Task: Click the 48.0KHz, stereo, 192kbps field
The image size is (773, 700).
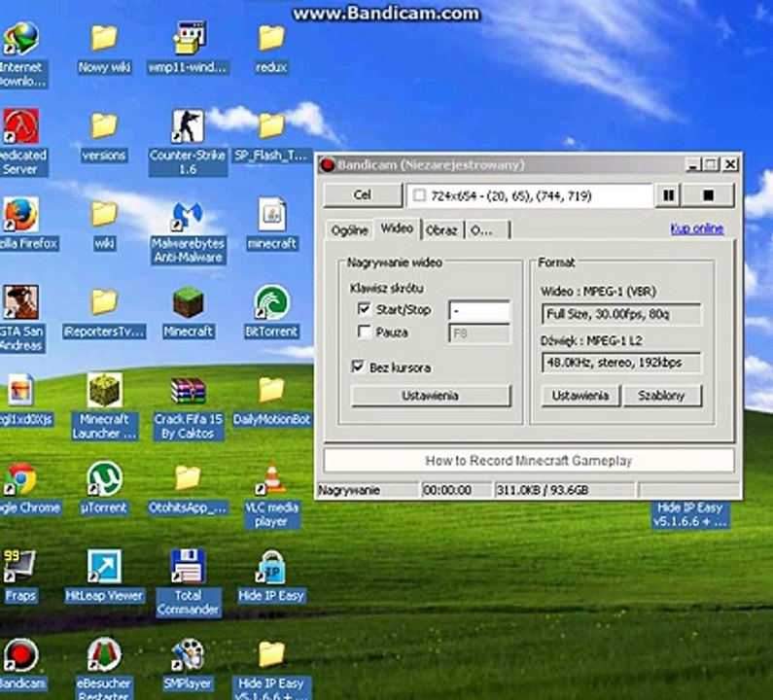Action: coord(621,363)
